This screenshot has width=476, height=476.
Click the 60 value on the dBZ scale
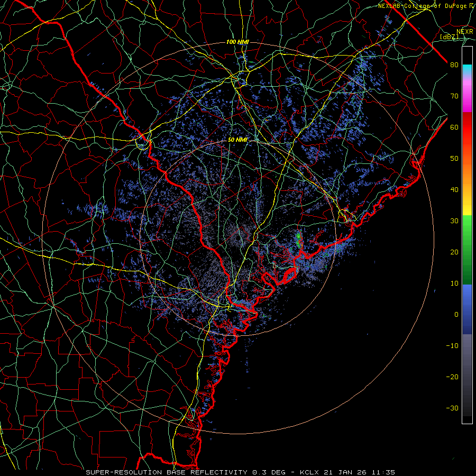[454, 127]
